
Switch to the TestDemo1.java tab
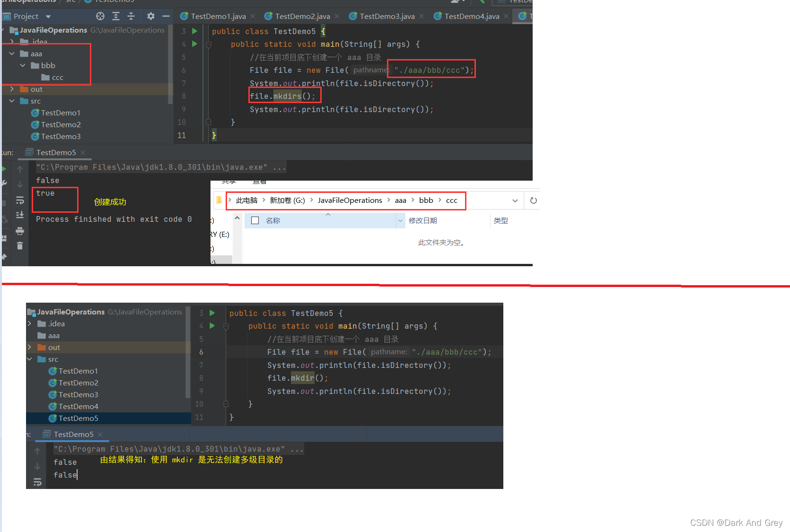point(218,16)
